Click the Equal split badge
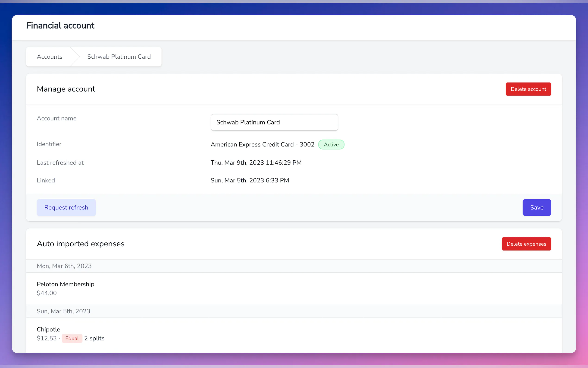The image size is (588, 368). (72, 338)
